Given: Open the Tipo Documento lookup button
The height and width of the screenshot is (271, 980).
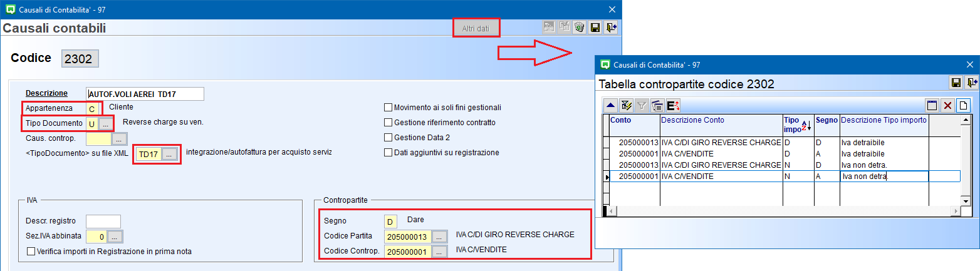Looking at the screenshot, I should click(106, 123).
